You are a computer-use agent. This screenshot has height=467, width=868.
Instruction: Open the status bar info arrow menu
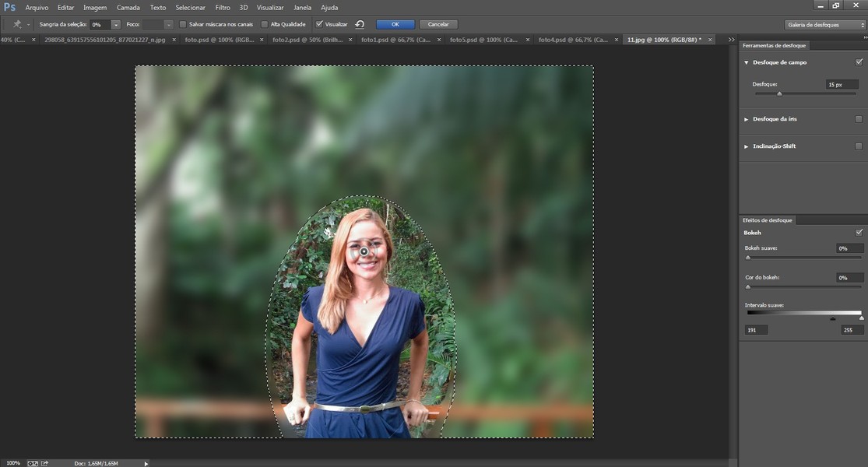pyautogui.click(x=146, y=464)
